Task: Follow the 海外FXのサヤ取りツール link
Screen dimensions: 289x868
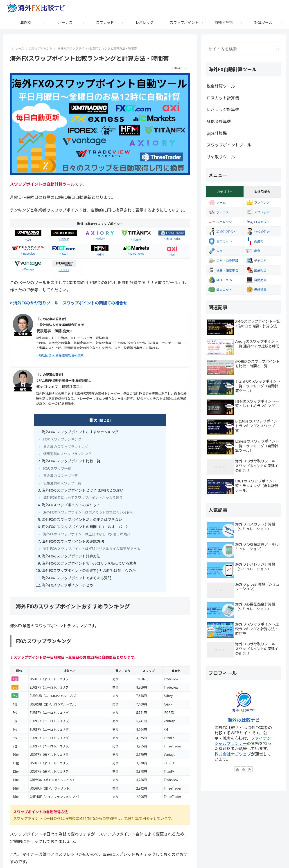Action: (69, 303)
